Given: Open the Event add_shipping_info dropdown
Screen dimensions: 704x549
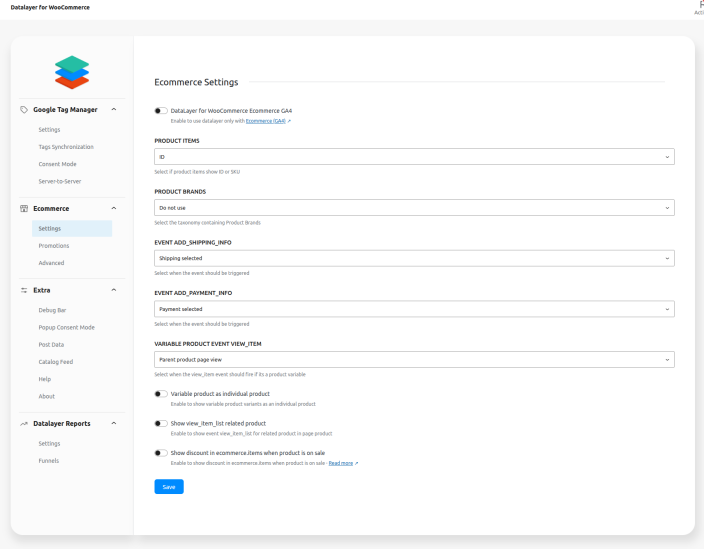Looking at the screenshot, I should click(x=414, y=258).
